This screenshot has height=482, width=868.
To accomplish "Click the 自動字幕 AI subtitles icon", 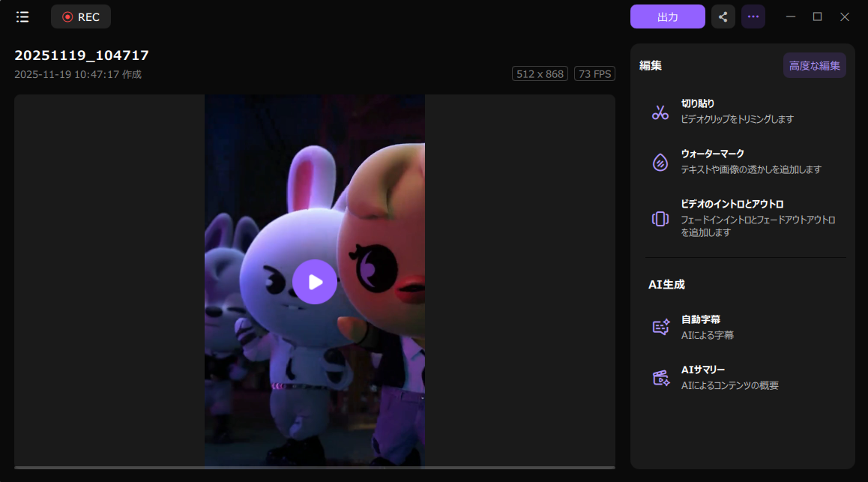I will [x=660, y=327].
